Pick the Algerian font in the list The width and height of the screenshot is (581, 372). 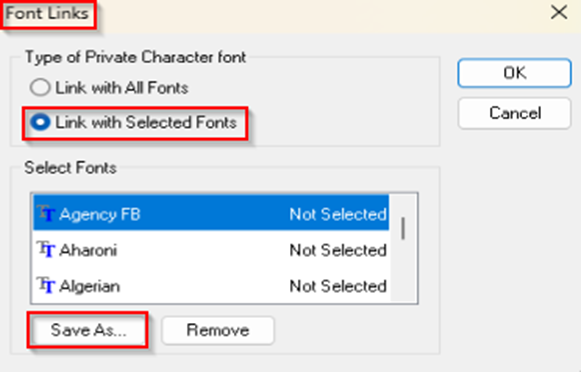tap(211, 286)
